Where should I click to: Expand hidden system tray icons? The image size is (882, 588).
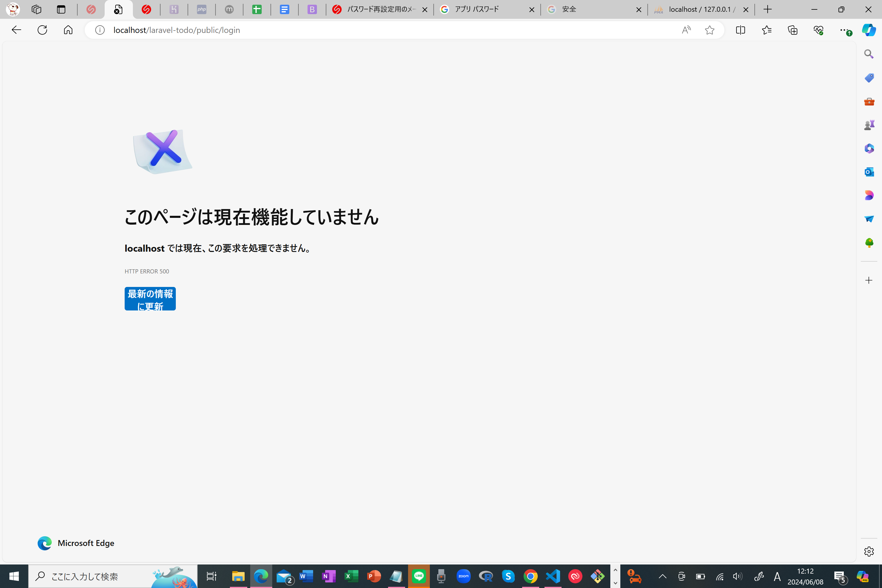663,576
